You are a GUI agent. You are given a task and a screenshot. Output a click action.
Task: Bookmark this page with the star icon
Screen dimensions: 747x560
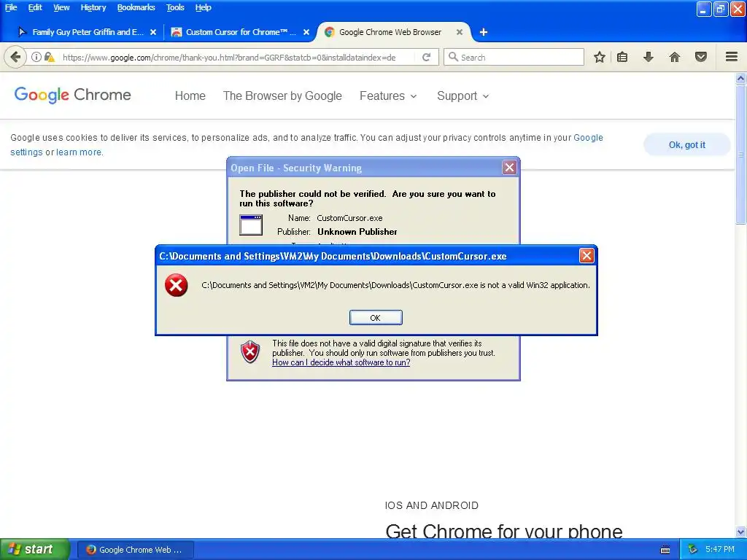click(600, 57)
